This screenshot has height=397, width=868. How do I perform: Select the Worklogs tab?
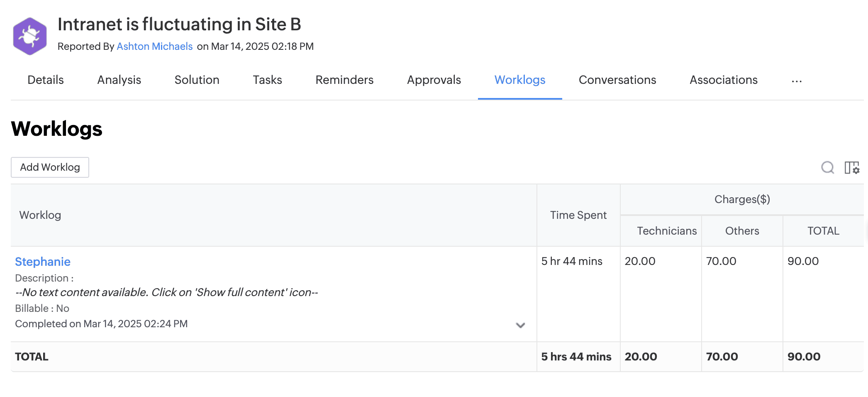pyautogui.click(x=519, y=80)
